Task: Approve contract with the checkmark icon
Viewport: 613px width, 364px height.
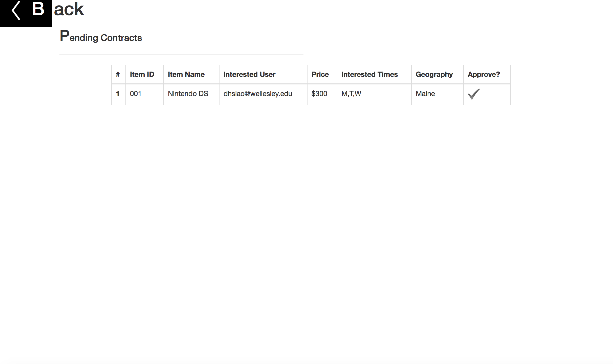Action: pyautogui.click(x=474, y=94)
